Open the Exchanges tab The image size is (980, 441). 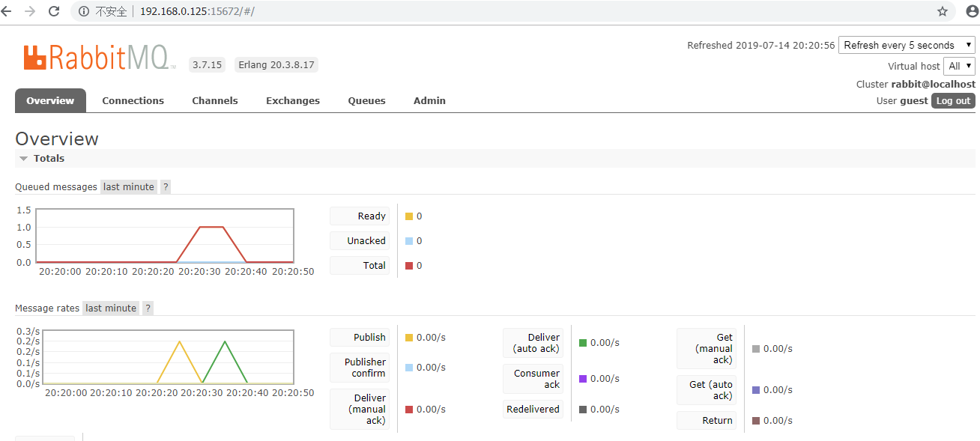click(293, 100)
